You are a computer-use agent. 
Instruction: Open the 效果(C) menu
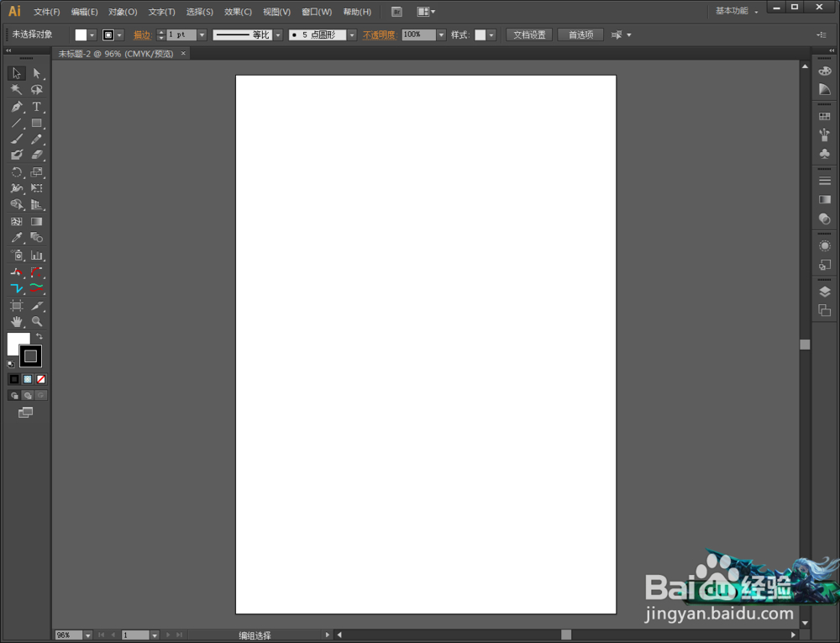point(238,12)
